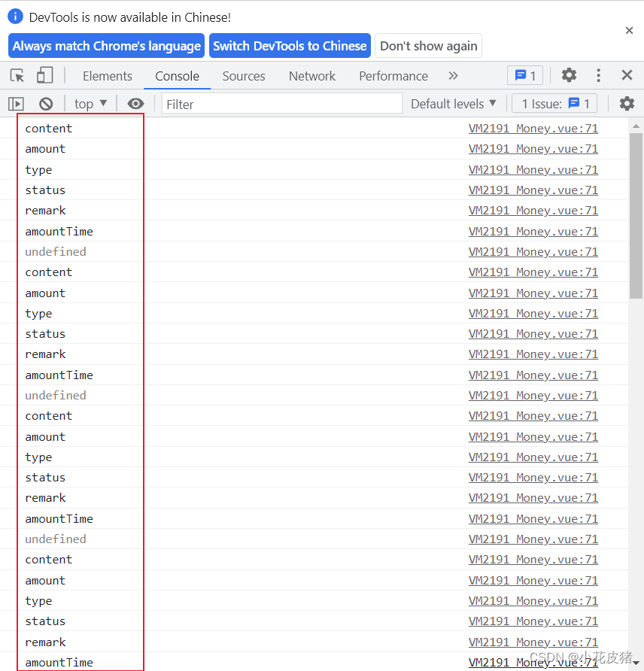Toggle the device toolbar icon
Screen dimensions: 644x671
(44, 75)
